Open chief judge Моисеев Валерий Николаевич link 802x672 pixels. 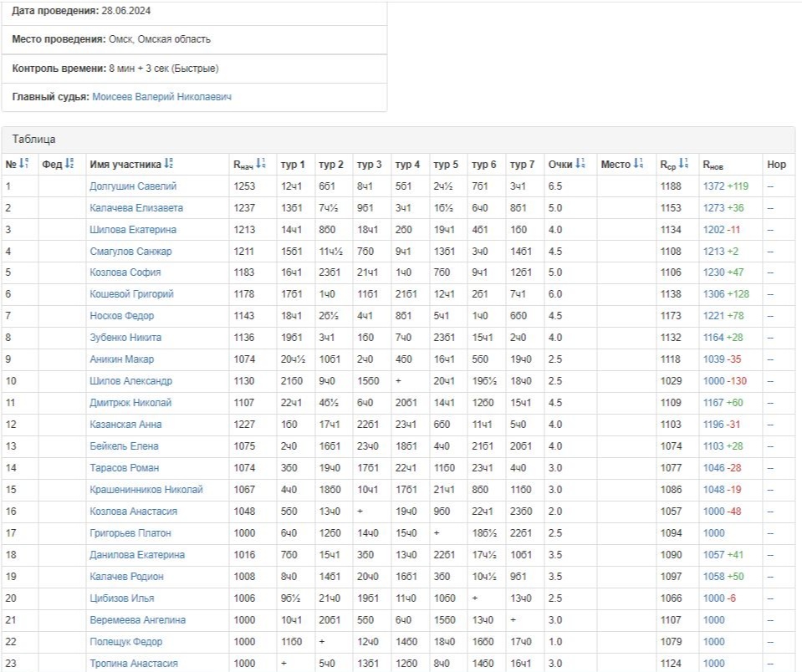coord(161,97)
